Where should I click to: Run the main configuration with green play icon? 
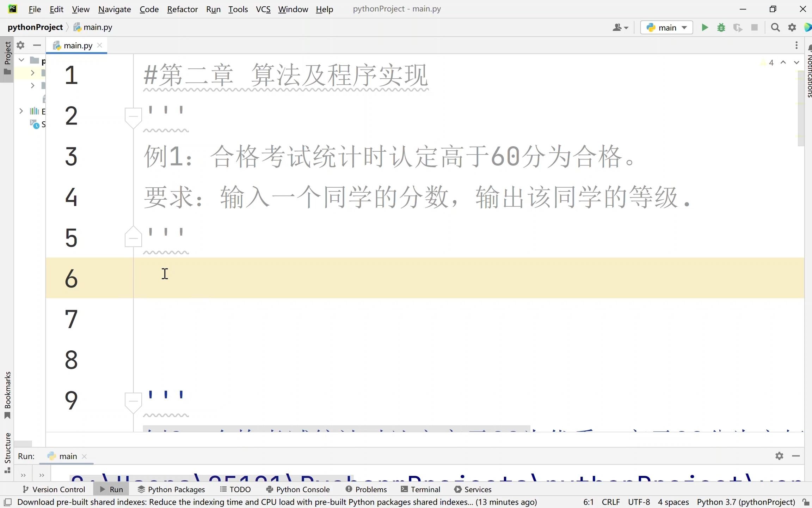(x=705, y=28)
